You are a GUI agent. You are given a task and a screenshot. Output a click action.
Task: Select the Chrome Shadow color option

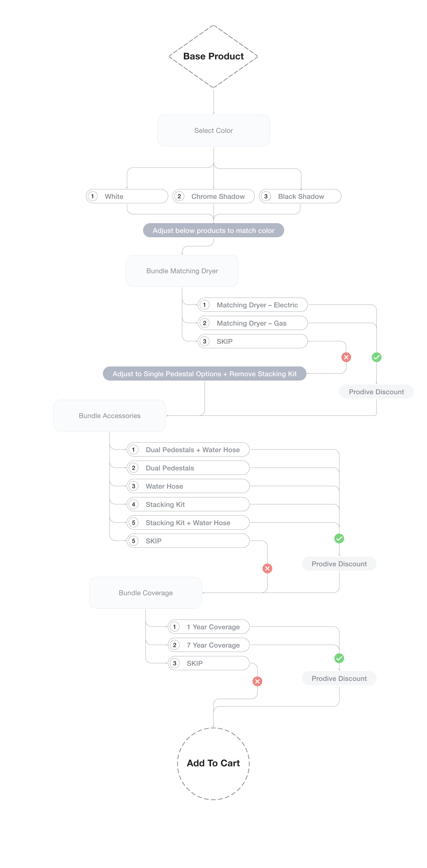(213, 196)
